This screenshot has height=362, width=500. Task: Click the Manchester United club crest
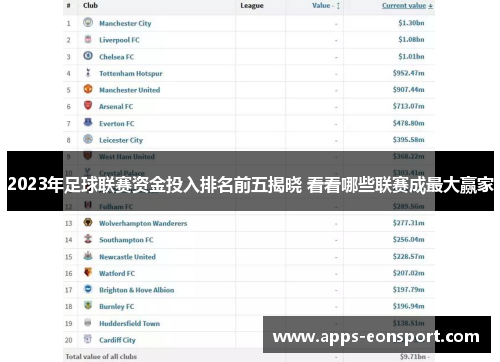click(x=88, y=89)
